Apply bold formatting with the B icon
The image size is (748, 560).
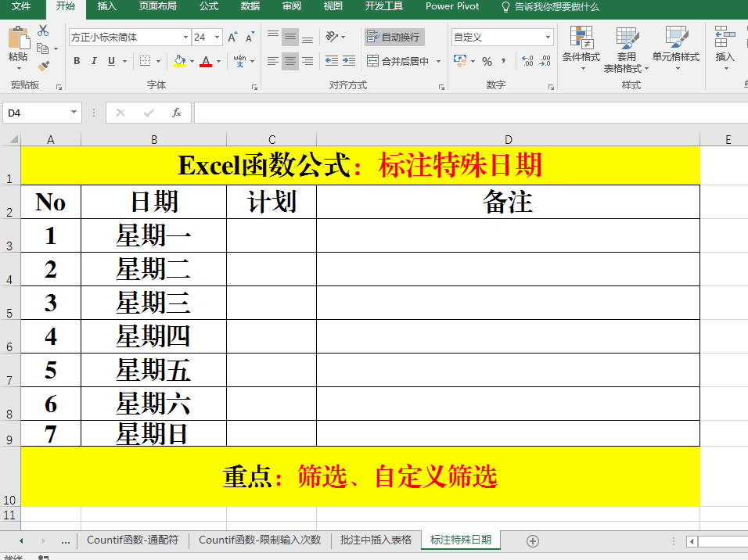(77, 60)
